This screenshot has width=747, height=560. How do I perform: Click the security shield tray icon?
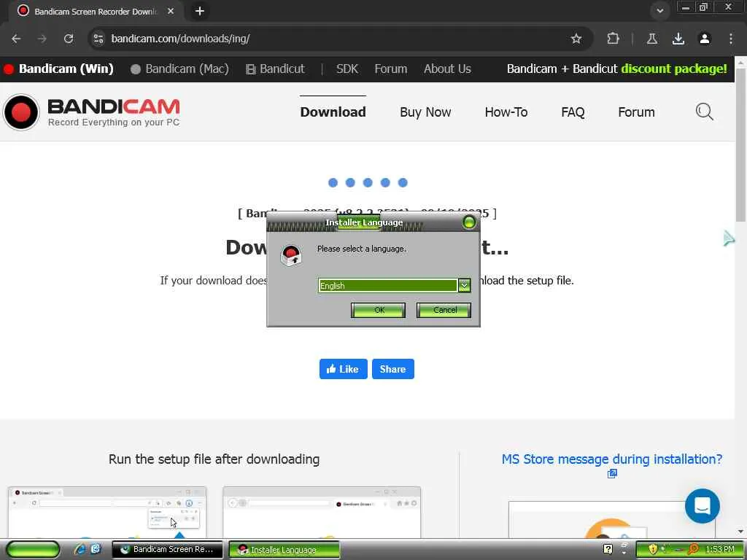(x=653, y=550)
